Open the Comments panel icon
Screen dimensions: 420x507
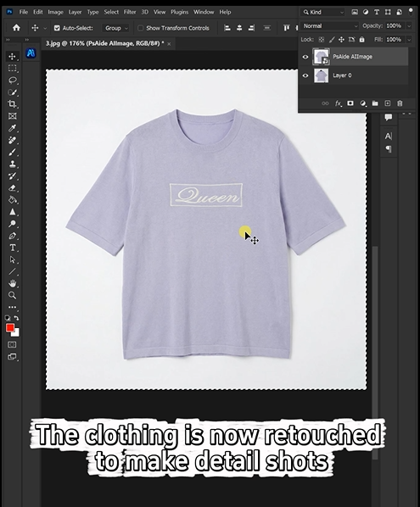(x=389, y=117)
